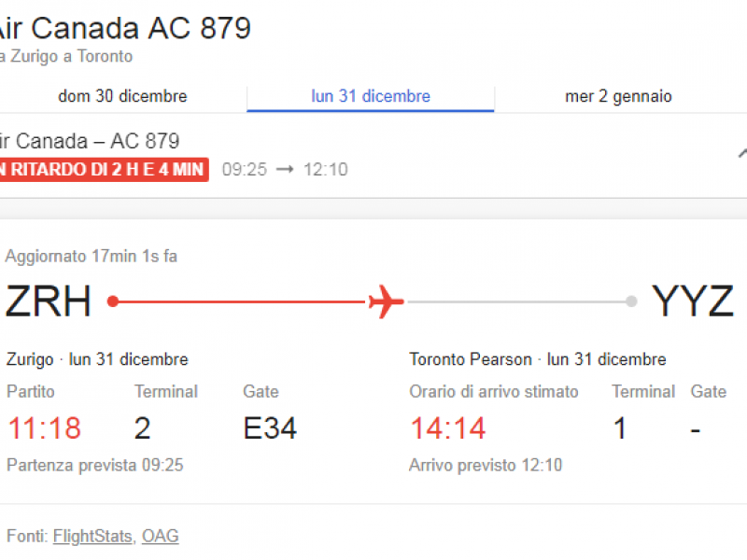Open the OAG source link

(x=161, y=536)
